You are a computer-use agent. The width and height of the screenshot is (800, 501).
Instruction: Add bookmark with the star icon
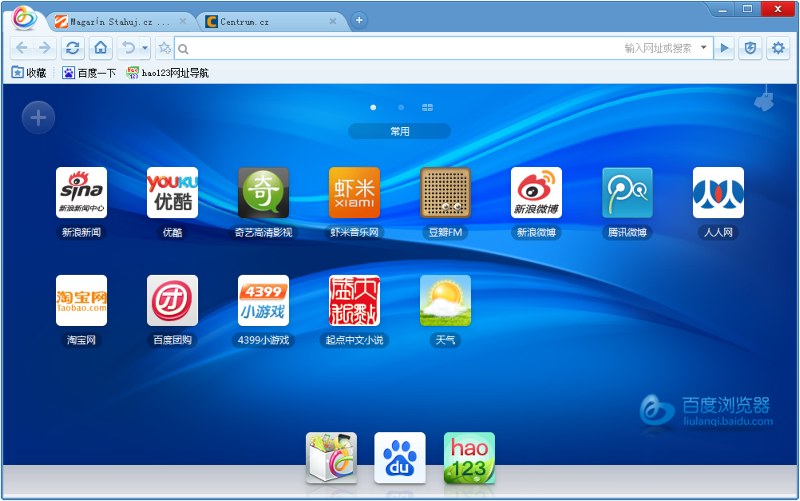coord(164,48)
